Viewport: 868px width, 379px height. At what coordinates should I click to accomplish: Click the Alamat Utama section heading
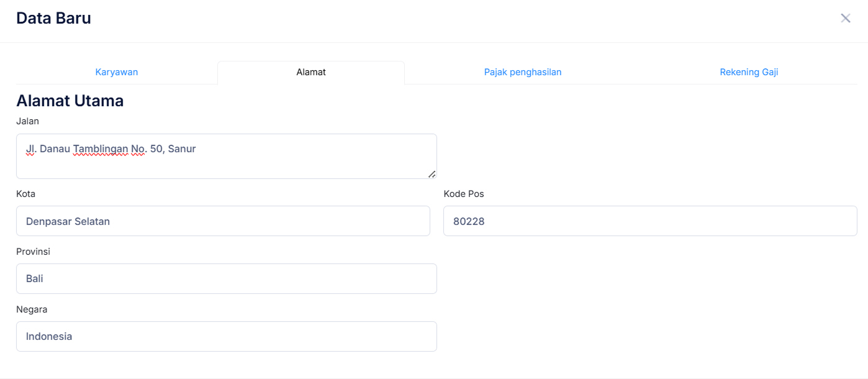tap(70, 101)
